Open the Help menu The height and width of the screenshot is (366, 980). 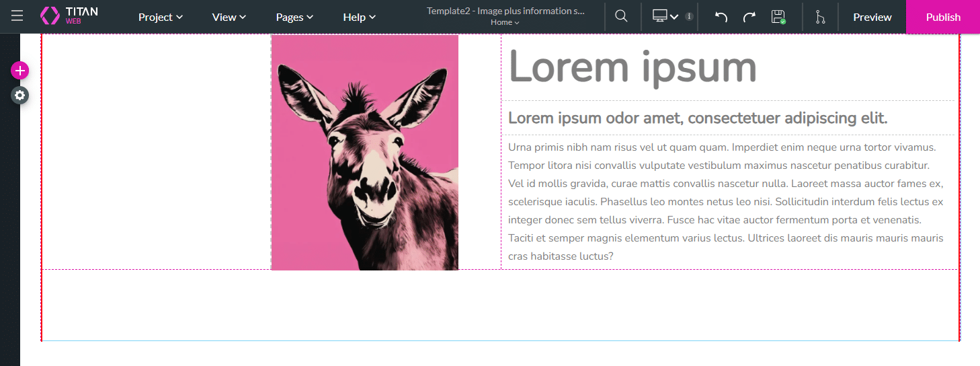point(359,17)
